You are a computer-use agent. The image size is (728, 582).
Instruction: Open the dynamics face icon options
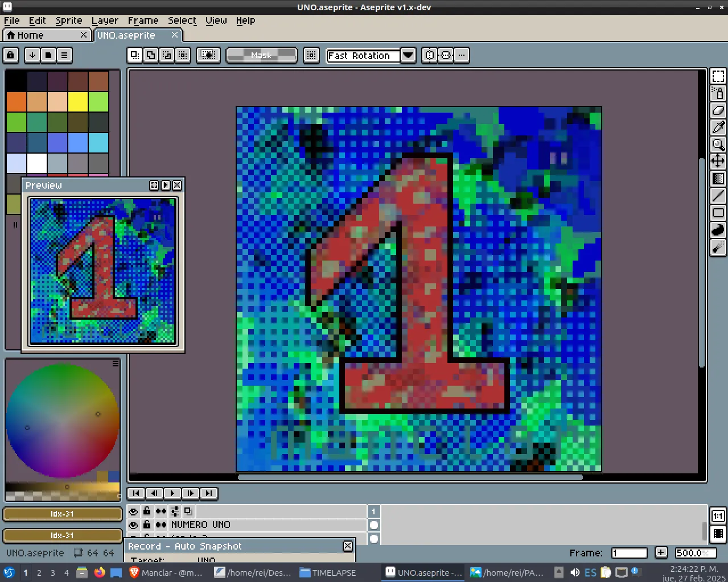(x=446, y=55)
